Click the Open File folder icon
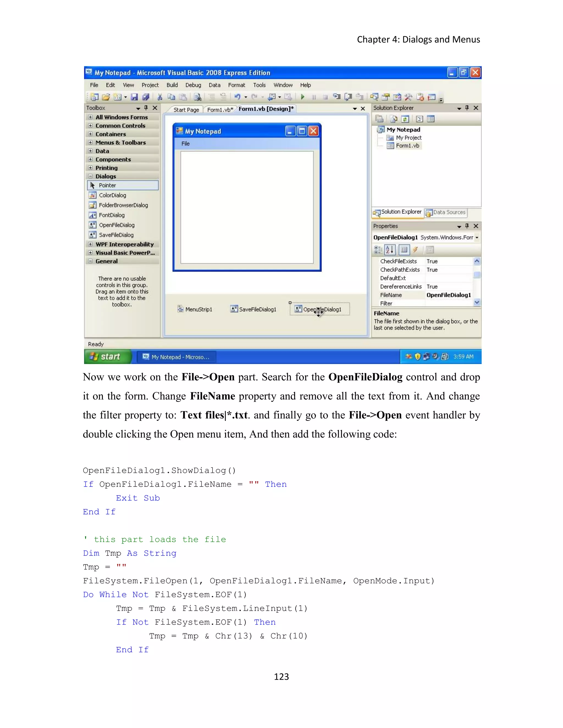The height and width of the screenshot is (728, 563). point(106,97)
